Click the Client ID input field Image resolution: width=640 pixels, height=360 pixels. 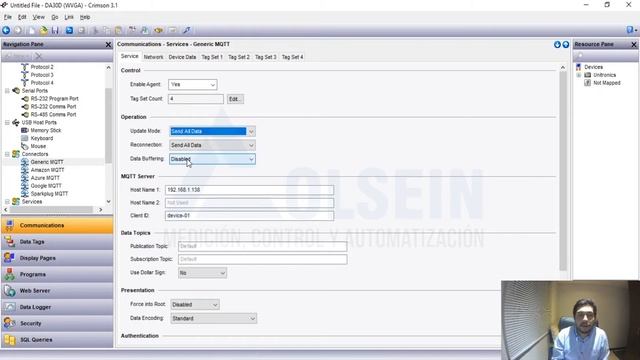(249, 216)
